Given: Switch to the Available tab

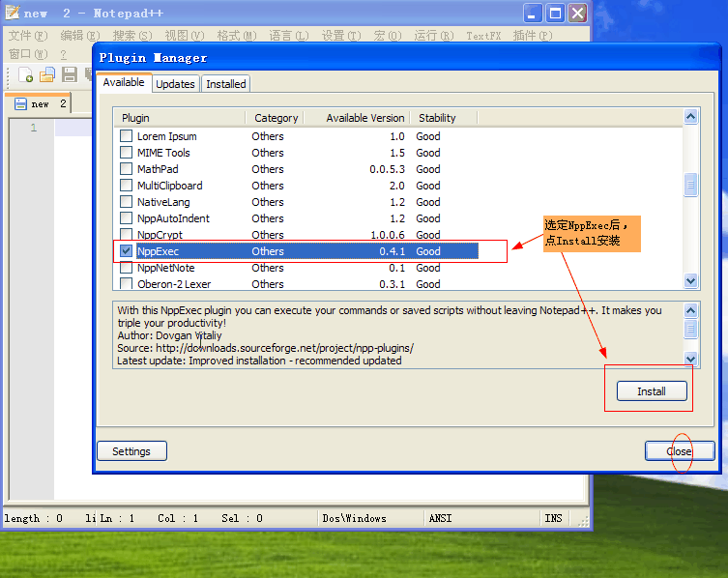Looking at the screenshot, I should [x=124, y=82].
